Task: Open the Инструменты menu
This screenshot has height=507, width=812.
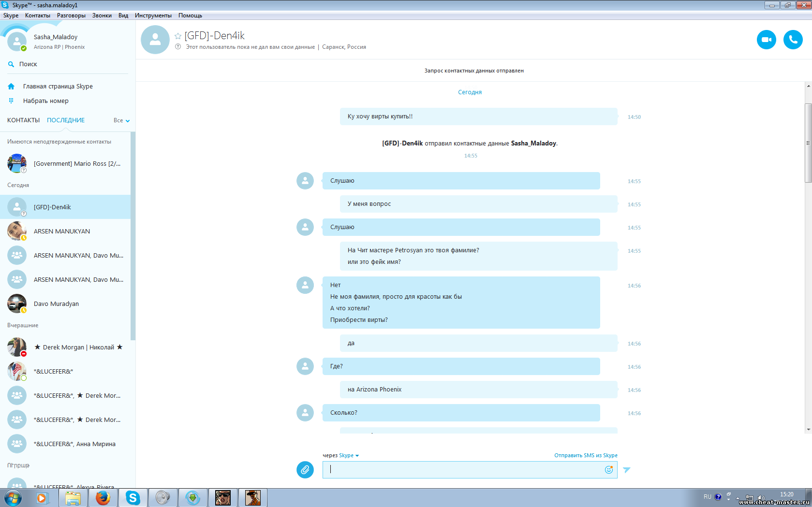Action: pos(153,15)
